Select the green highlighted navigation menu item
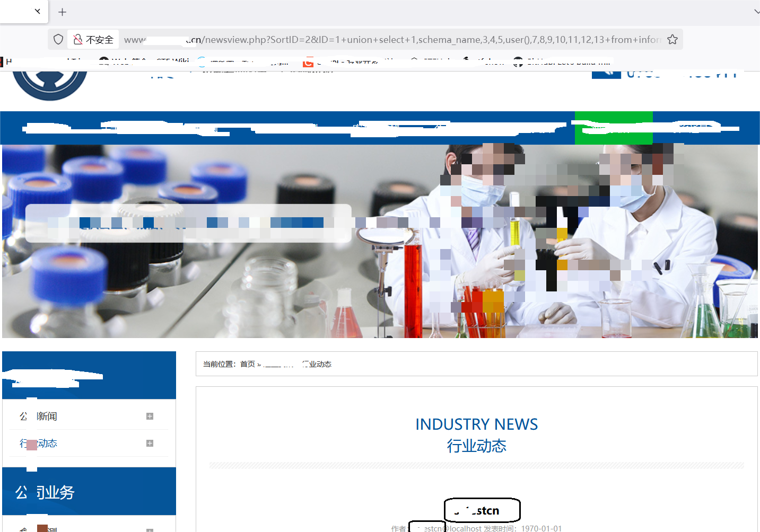The width and height of the screenshot is (760, 532). [613, 128]
